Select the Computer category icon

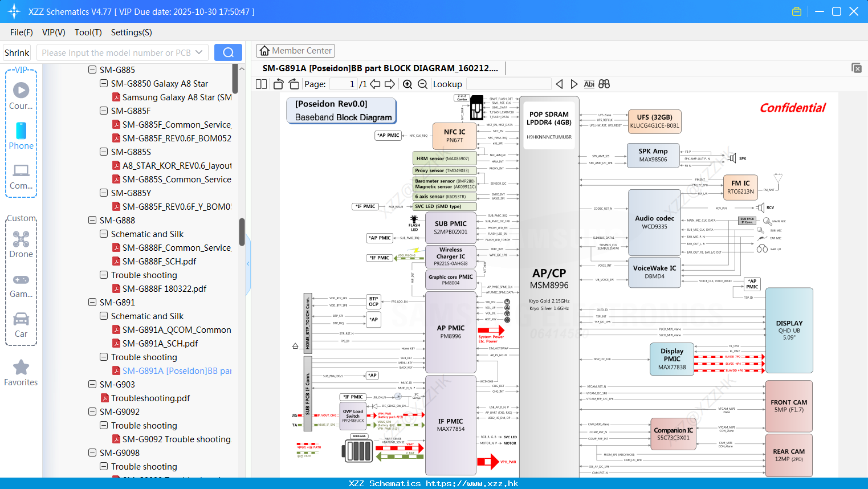point(21,170)
